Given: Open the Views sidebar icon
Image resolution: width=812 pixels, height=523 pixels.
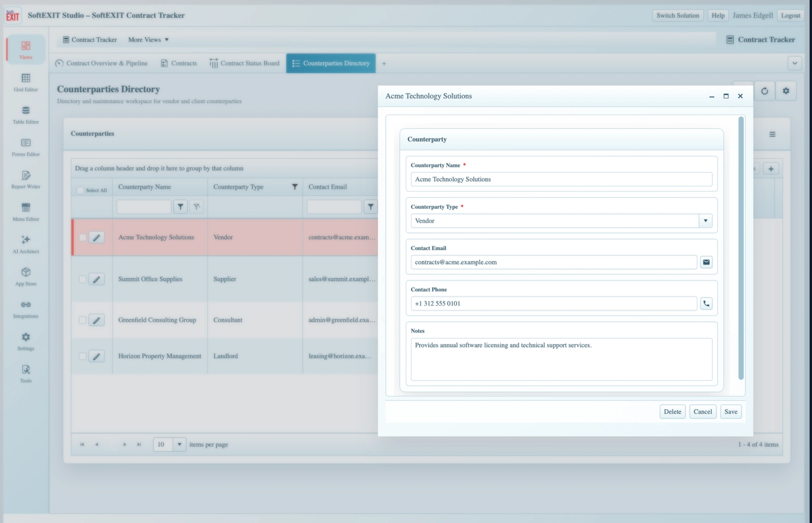Looking at the screenshot, I should click(x=26, y=50).
